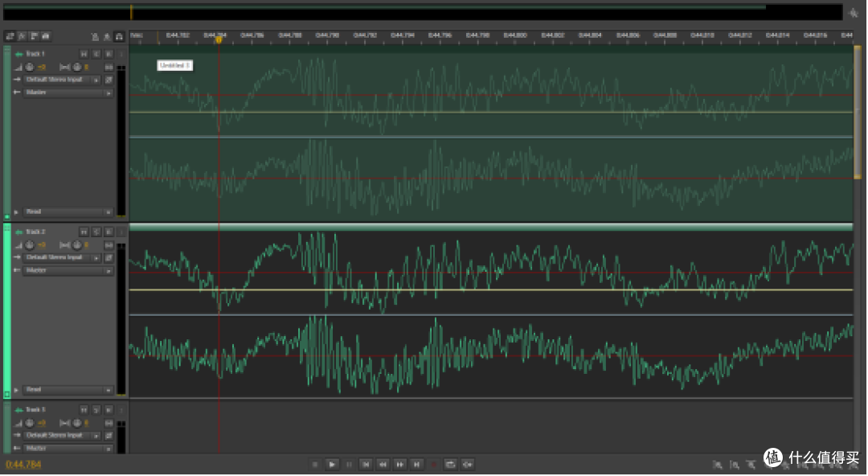Viewport: 868px width, 476px height.
Task: Open Track 2 Read automation mode dropdown
Action: pyautogui.click(x=68, y=390)
